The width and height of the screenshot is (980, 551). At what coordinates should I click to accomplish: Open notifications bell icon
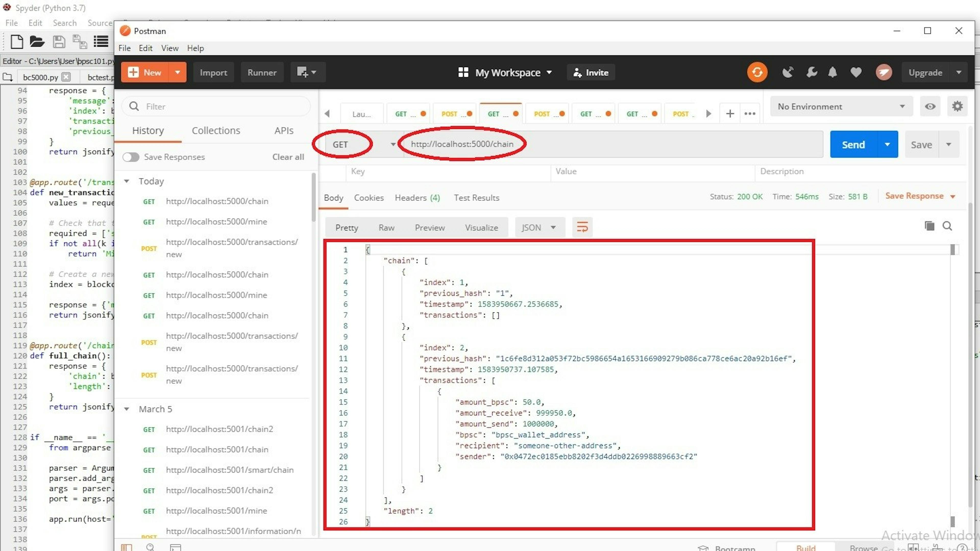(x=832, y=72)
